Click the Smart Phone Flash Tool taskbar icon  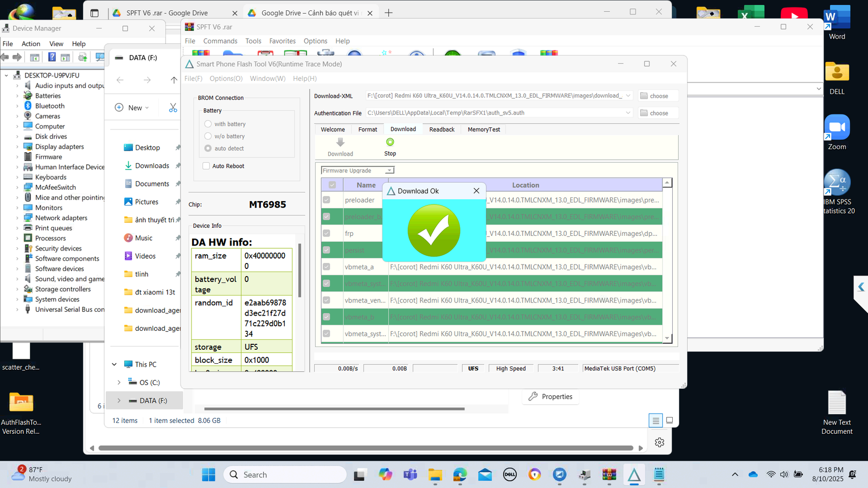click(634, 474)
